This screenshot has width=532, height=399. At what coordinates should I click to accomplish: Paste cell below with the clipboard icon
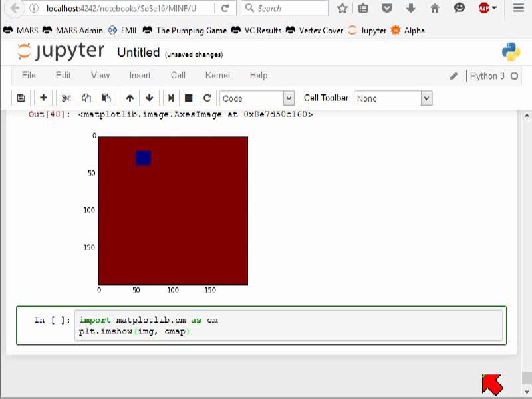(x=106, y=98)
